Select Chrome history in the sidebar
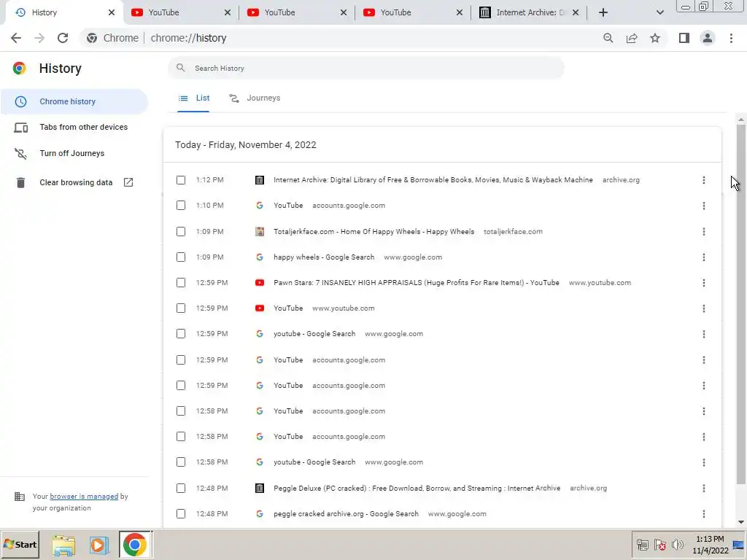The height and width of the screenshot is (560, 747). (74, 101)
